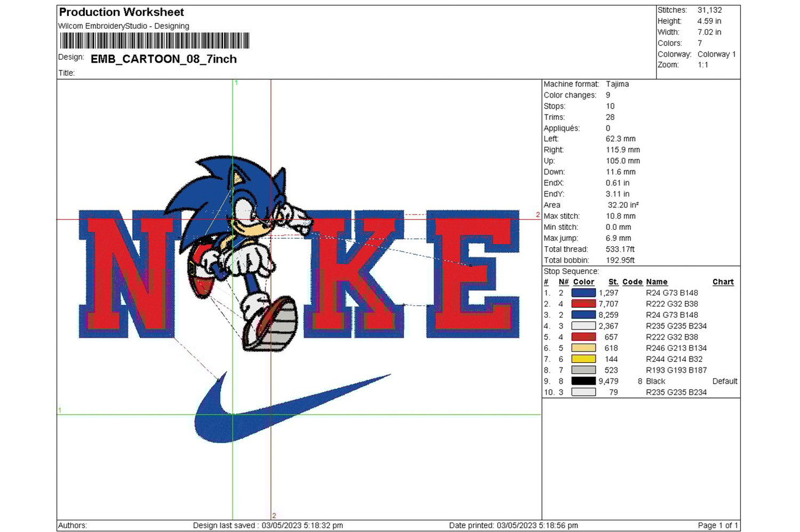This screenshot has height=532, width=800.
Task: Click the black swatch in stop row 9
Action: pos(583,381)
